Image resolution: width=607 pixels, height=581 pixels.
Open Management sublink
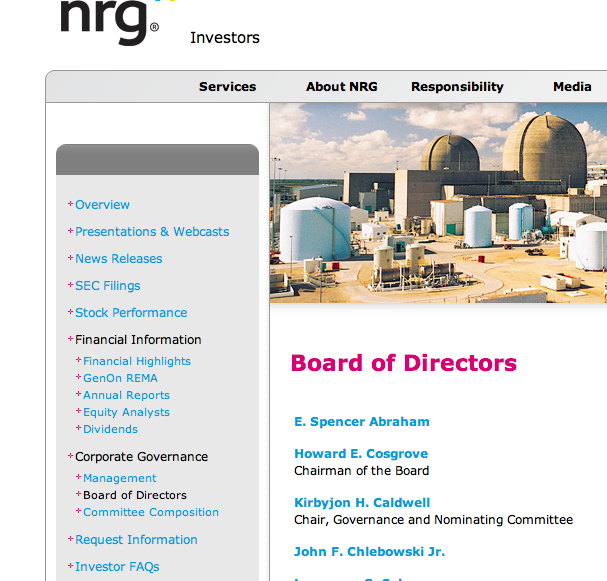[120, 478]
